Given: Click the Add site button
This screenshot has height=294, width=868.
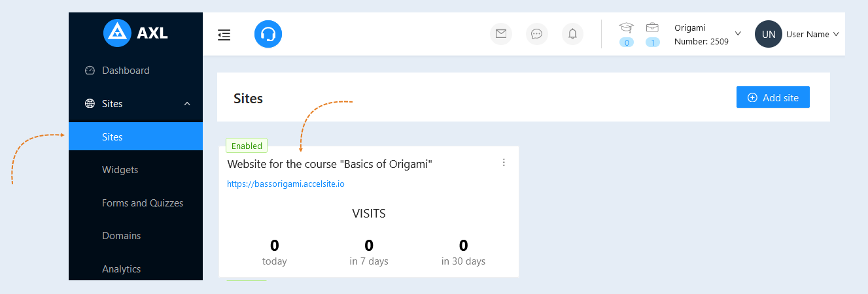Looking at the screenshot, I should [773, 97].
